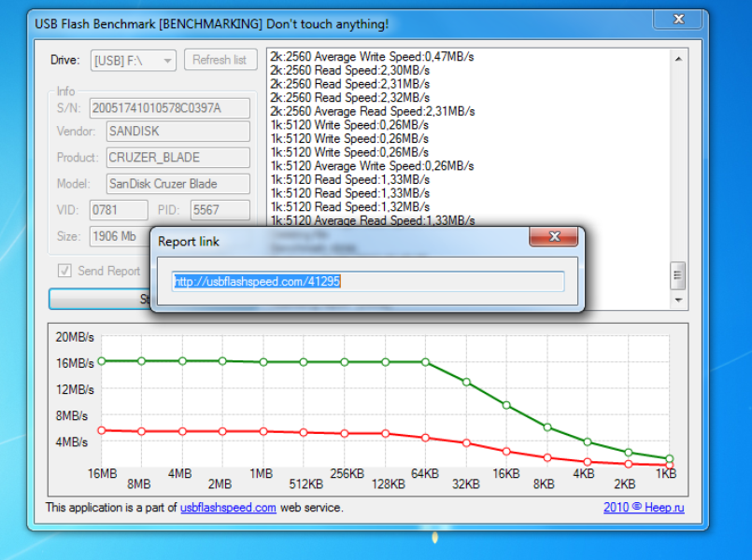Click the report URL text field

[x=368, y=281]
